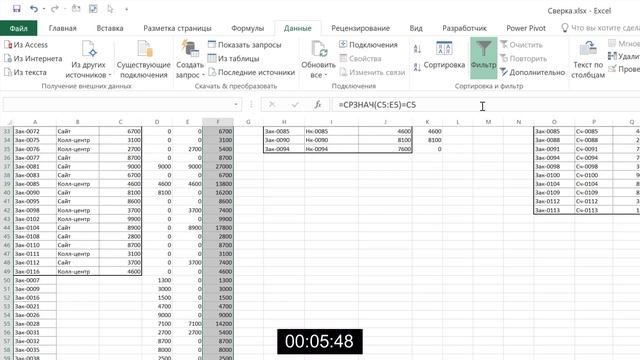Click the 'Что вы хотите сделать' search box
Image resolution: width=640 pixels, height=360 pixels.
(601, 28)
